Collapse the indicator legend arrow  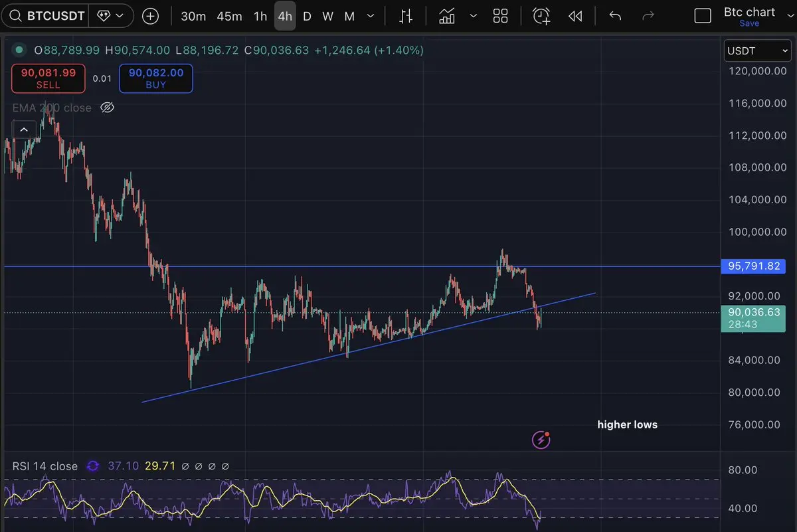click(24, 130)
